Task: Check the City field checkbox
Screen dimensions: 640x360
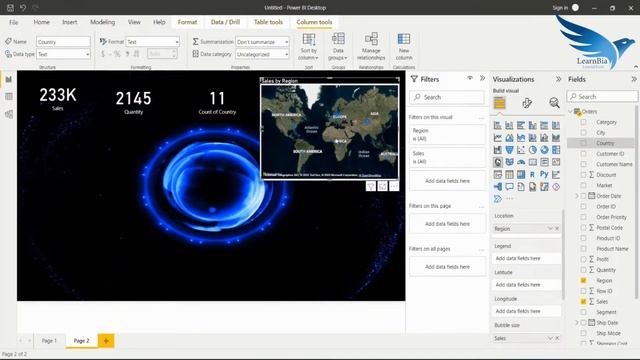Action: 583,133
